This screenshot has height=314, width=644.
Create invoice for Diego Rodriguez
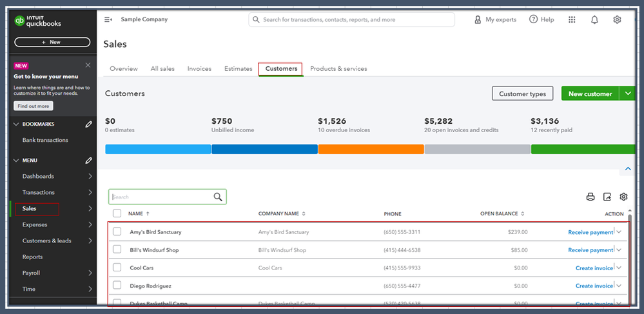click(594, 286)
